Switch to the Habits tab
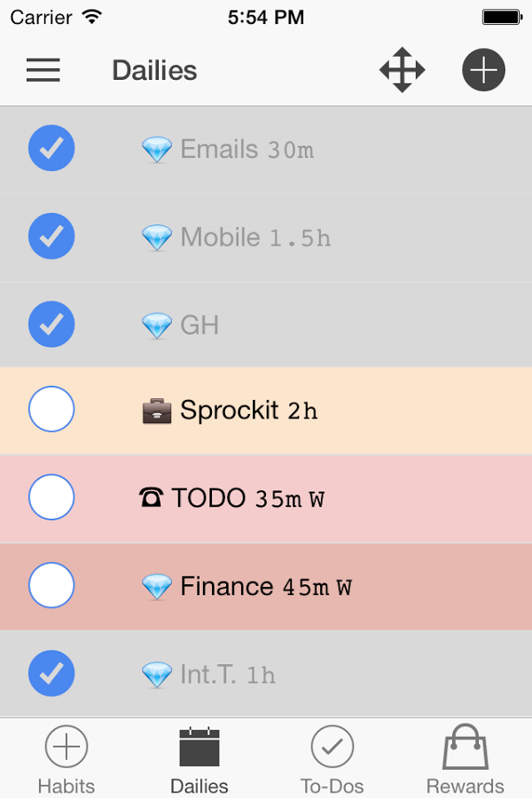 coord(66,759)
